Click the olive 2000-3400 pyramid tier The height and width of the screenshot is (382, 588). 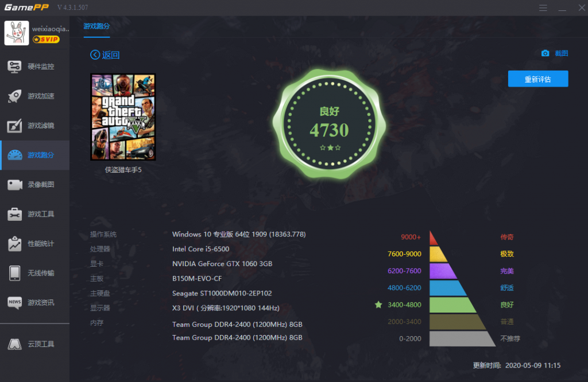click(457, 322)
